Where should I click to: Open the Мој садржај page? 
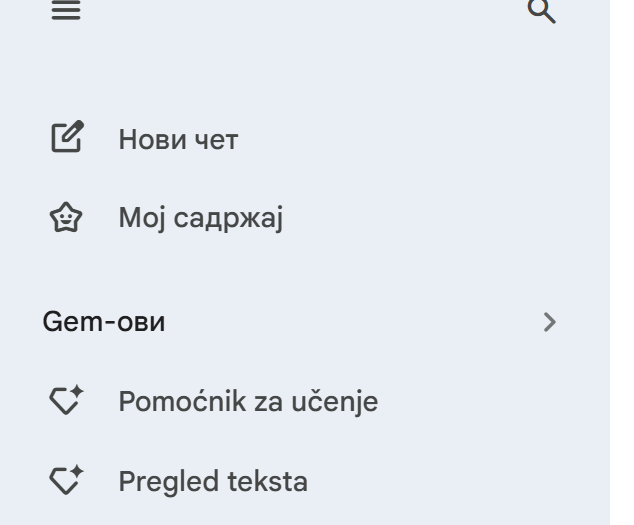click(x=200, y=218)
